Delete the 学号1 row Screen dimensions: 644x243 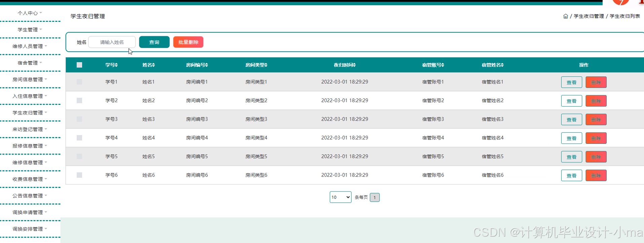596,82
